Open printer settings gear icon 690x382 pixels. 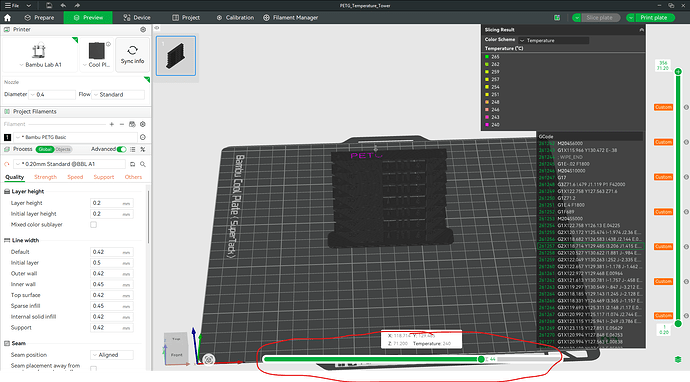click(x=143, y=29)
